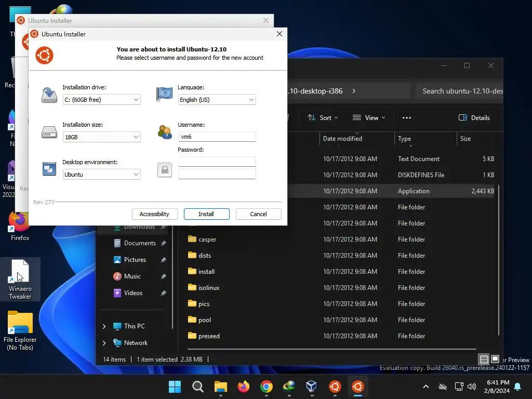The width and height of the screenshot is (532, 399).
Task: Open the See more (...) menu in Explorer
Action: click(x=406, y=118)
